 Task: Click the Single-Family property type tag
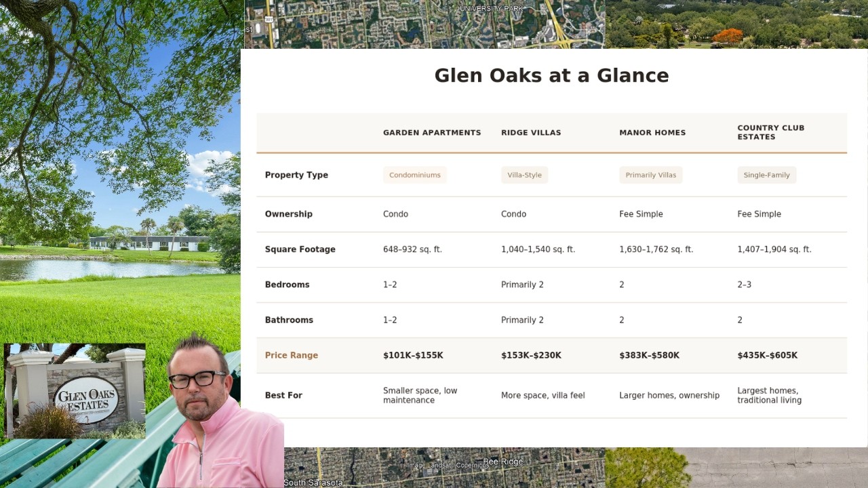[767, 175]
